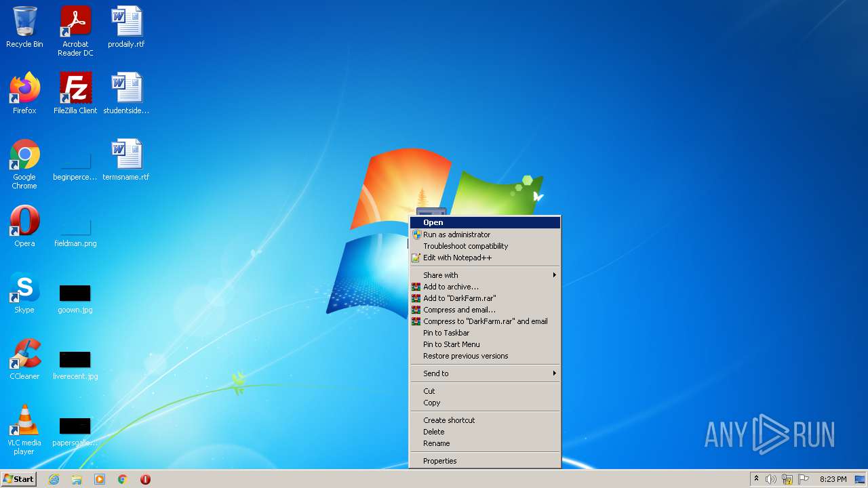Choose Compress to "DarkFarm.rar" and email
The height and width of the screenshot is (488, 868).
[x=486, y=321]
